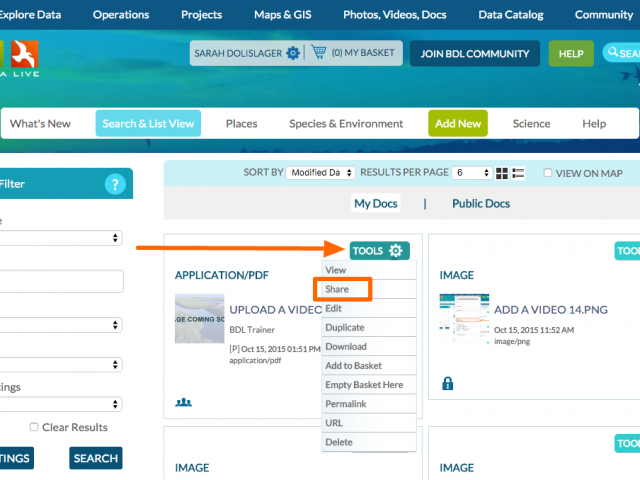Click BDL Trainer author text
Image resolution: width=640 pixels, height=480 pixels.
click(x=252, y=329)
